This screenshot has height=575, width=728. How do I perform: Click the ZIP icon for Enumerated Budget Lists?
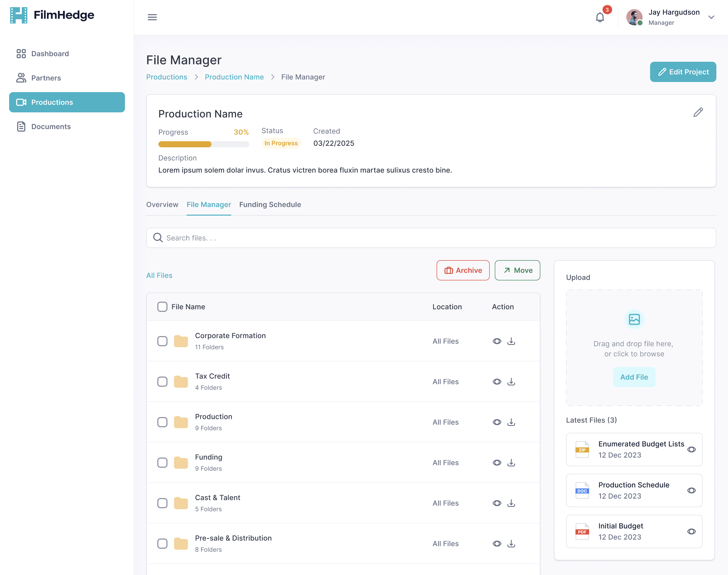[x=582, y=449]
